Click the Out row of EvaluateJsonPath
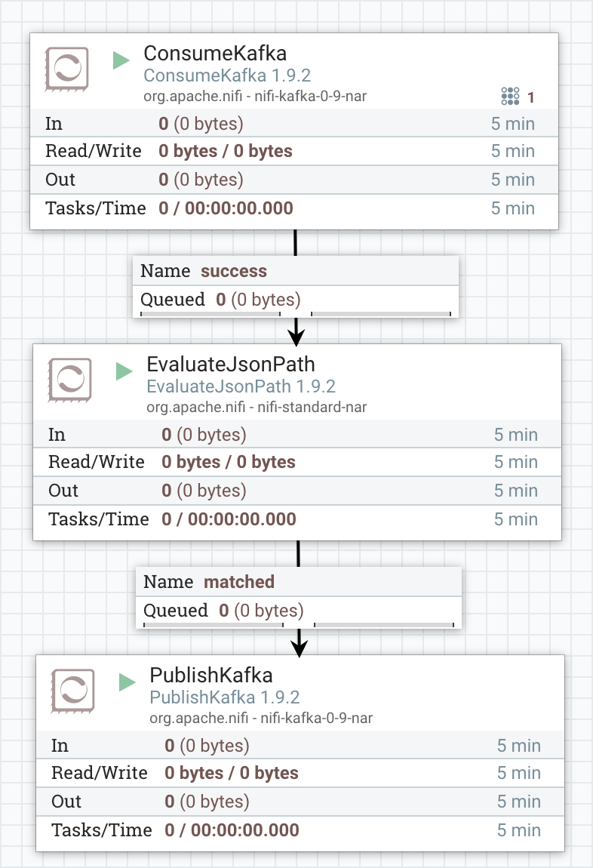593x868 pixels. [x=297, y=491]
